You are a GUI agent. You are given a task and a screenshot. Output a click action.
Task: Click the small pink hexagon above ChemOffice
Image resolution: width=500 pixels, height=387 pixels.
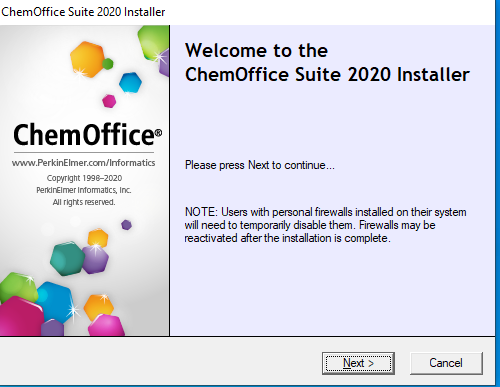109,101
